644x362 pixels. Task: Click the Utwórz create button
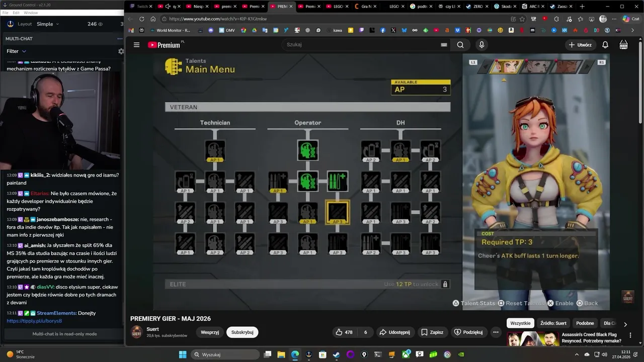coord(580,45)
